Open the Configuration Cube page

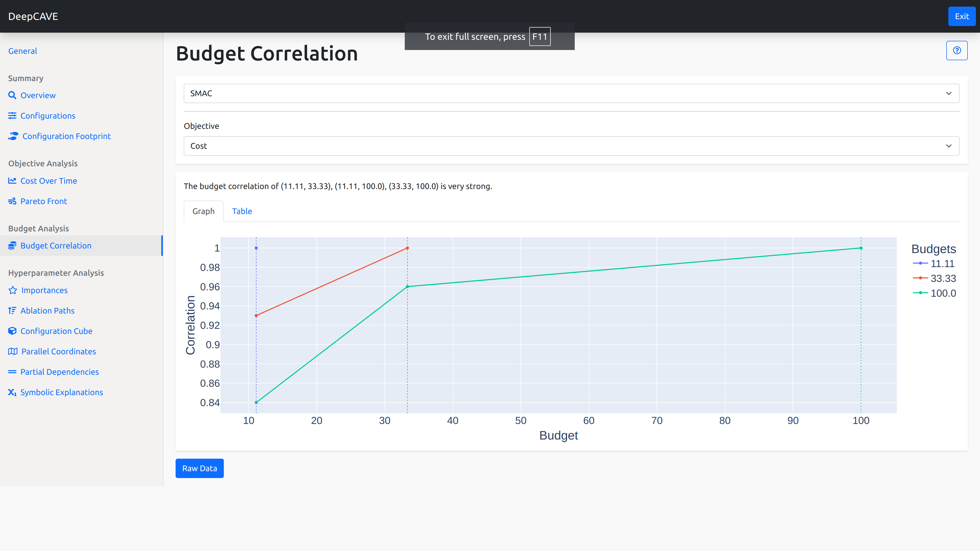(x=56, y=331)
